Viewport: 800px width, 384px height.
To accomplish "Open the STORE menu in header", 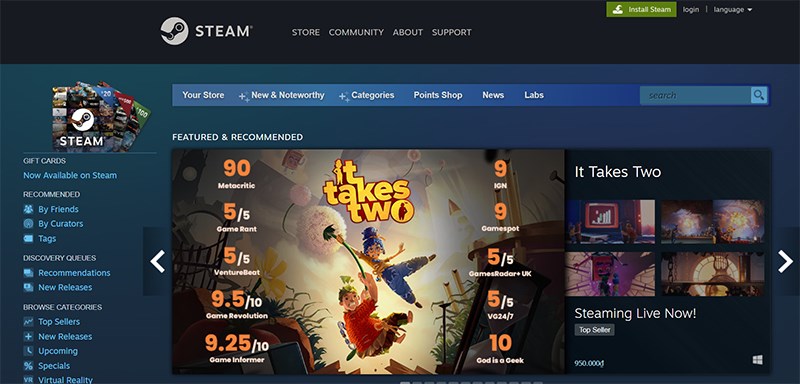I will (x=306, y=32).
